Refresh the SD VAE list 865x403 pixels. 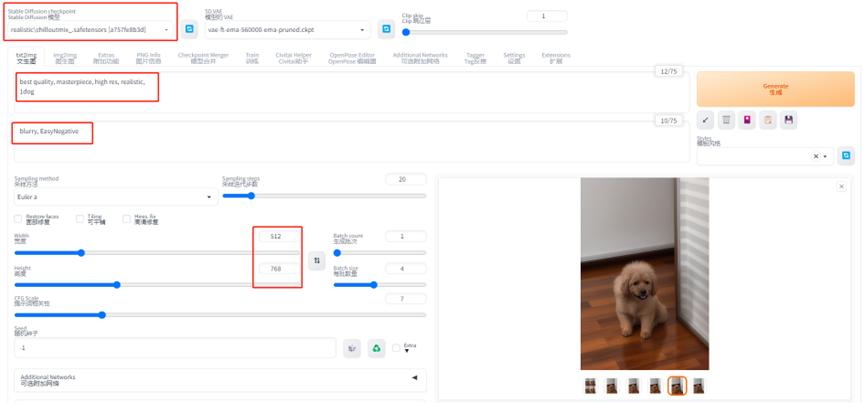(x=386, y=29)
